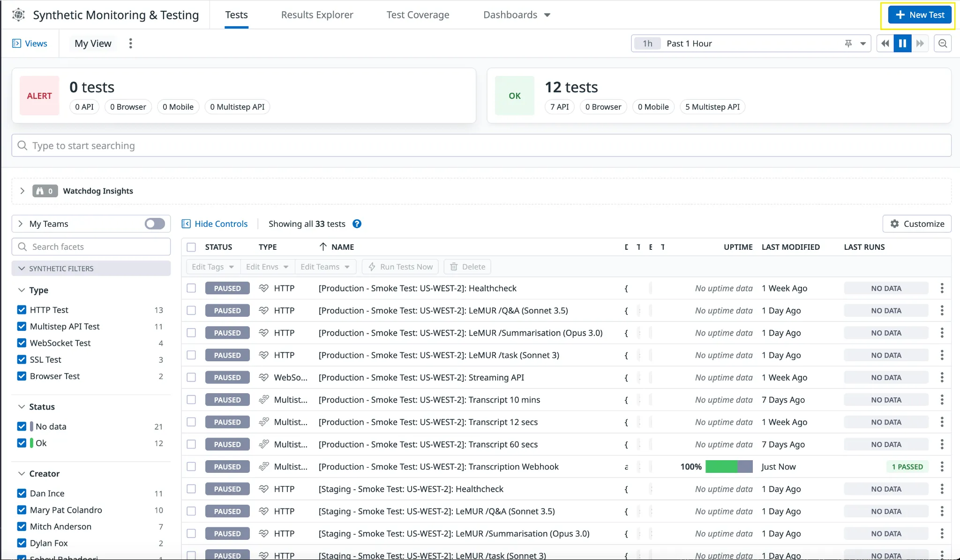
Task: Click the pin icon in time selector
Action: 848,44
